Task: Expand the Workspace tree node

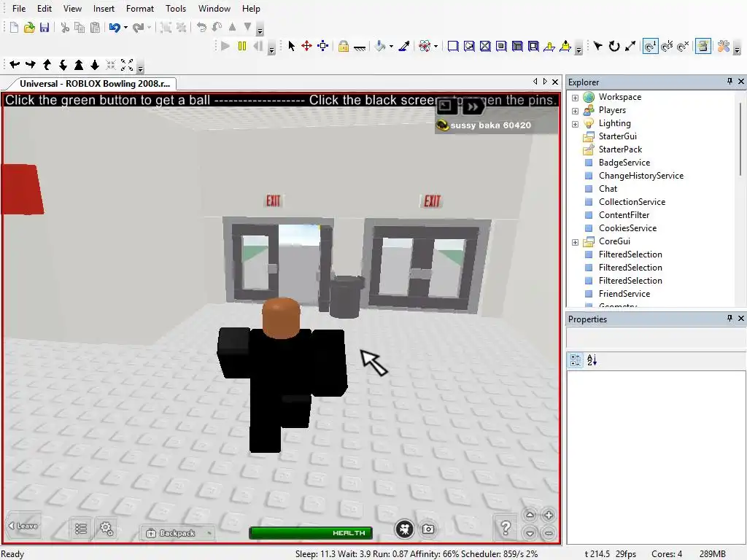Action: (575, 98)
